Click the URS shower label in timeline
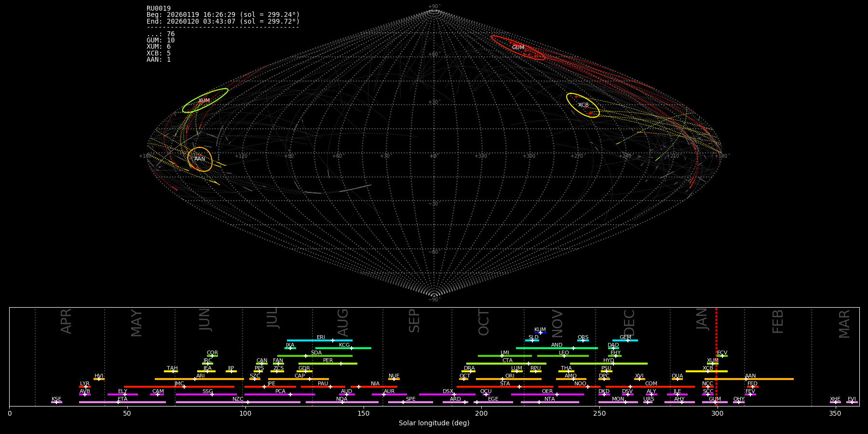The image size is (868, 434). click(649, 399)
